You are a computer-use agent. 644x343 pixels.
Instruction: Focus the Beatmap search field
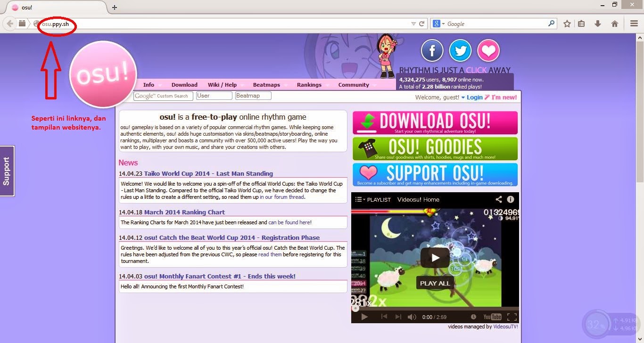click(253, 96)
